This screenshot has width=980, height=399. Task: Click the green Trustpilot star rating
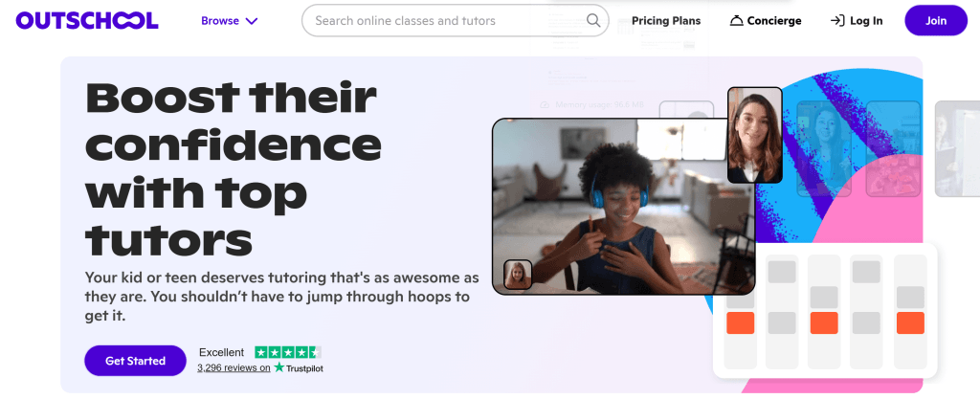point(288,351)
